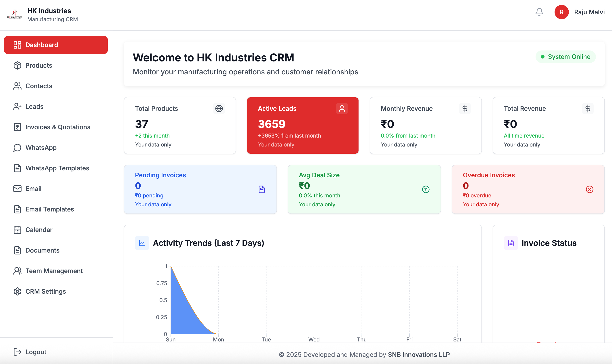Click the document icon in Pending Invoices
The width and height of the screenshot is (612, 364).
coord(262,189)
